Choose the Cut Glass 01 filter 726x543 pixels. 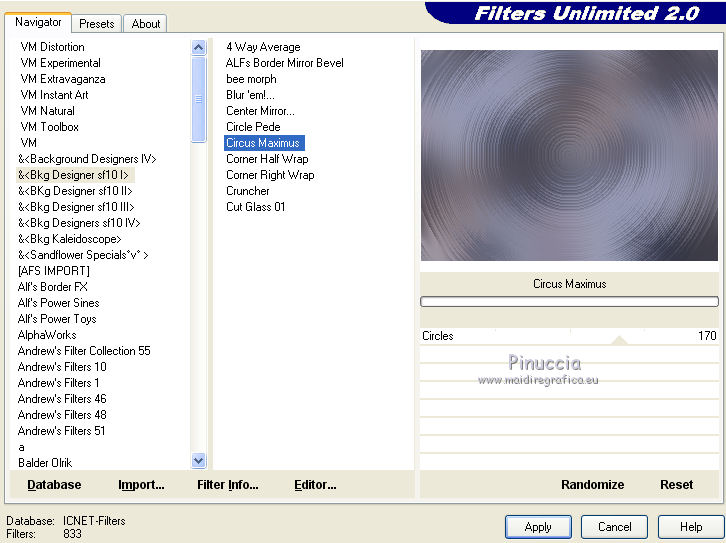(255, 207)
